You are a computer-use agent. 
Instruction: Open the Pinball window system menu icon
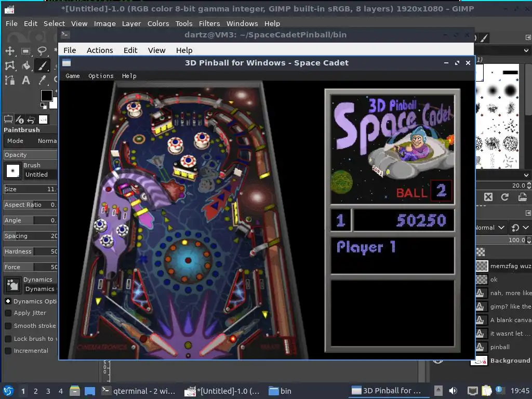(x=66, y=63)
